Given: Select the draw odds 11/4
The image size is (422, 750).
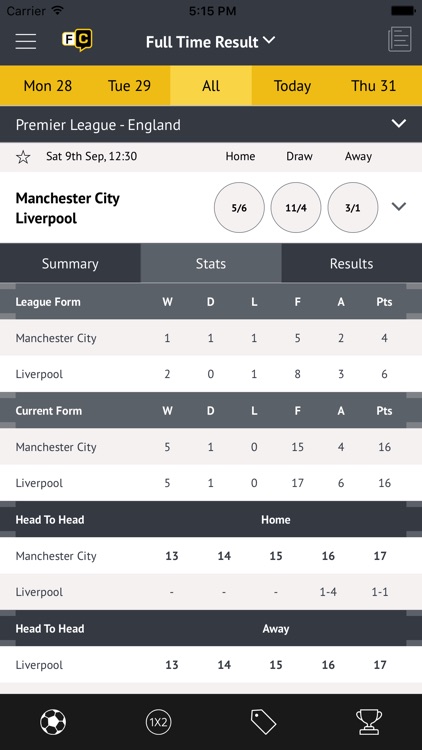Looking at the screenshot, I should pyautogui.click(x=296, y=207).
